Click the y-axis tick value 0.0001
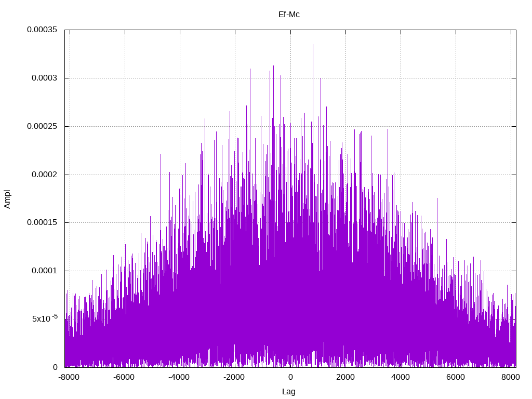The image size is (532, 399). click(45, 271)
